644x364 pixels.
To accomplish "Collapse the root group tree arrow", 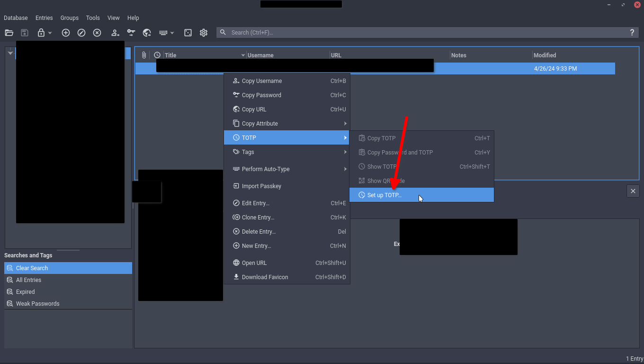I will tap(10, 53).
